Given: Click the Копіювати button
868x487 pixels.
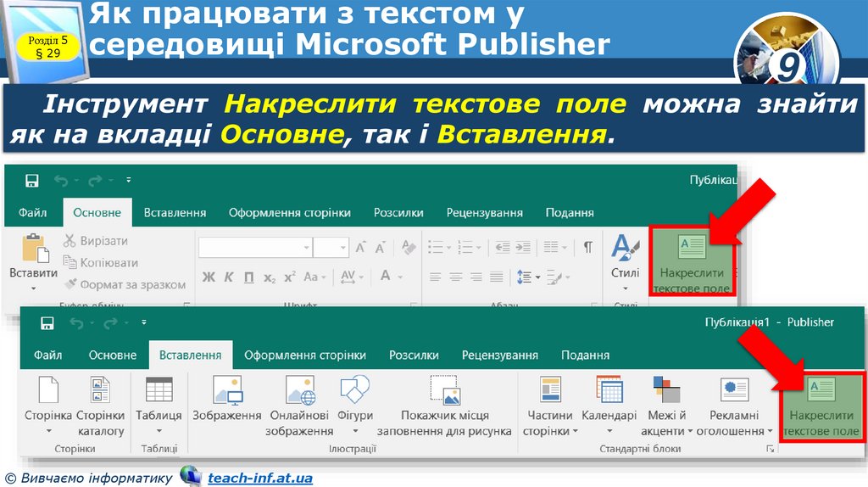Looking at the screenshot, I should (100, 263).
